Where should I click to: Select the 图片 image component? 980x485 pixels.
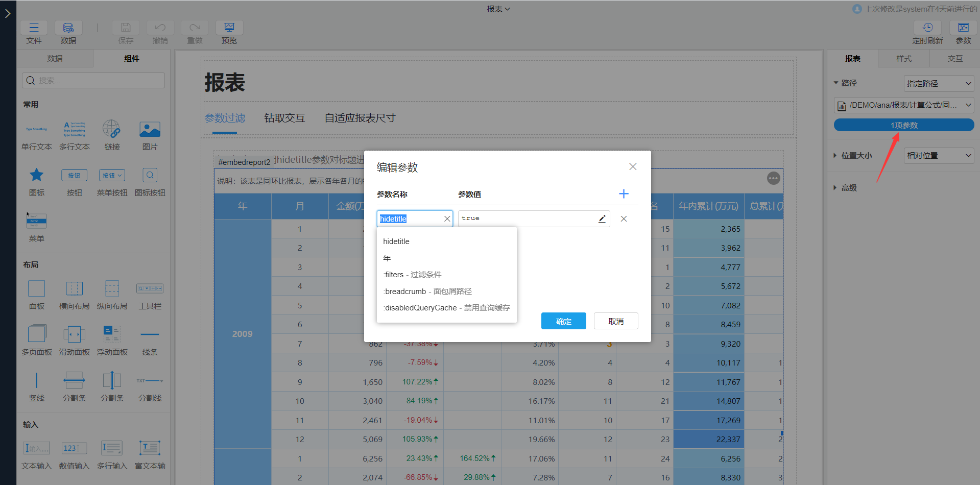point(150,135)
